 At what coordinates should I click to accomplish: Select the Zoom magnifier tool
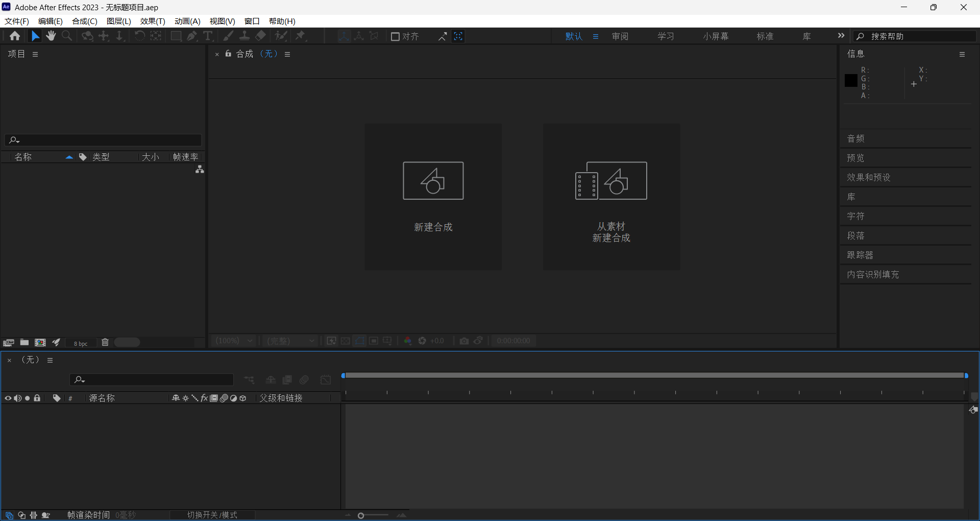(x=67, y=36)
